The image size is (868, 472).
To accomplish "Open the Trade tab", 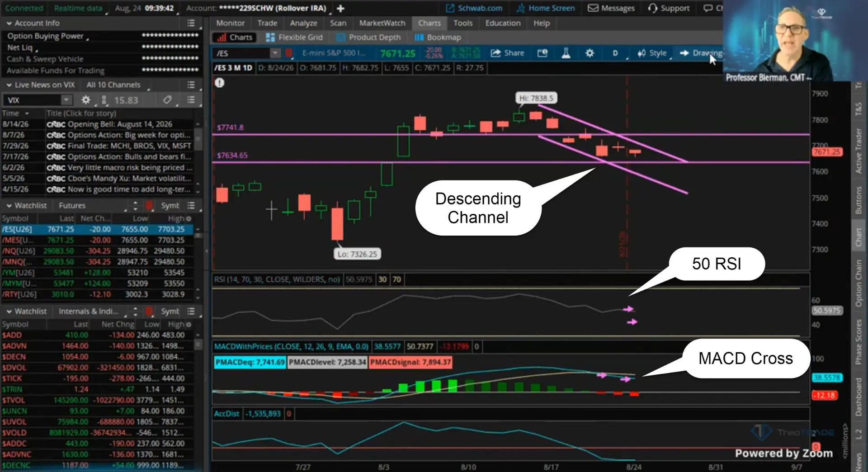I will coord(267,23).
